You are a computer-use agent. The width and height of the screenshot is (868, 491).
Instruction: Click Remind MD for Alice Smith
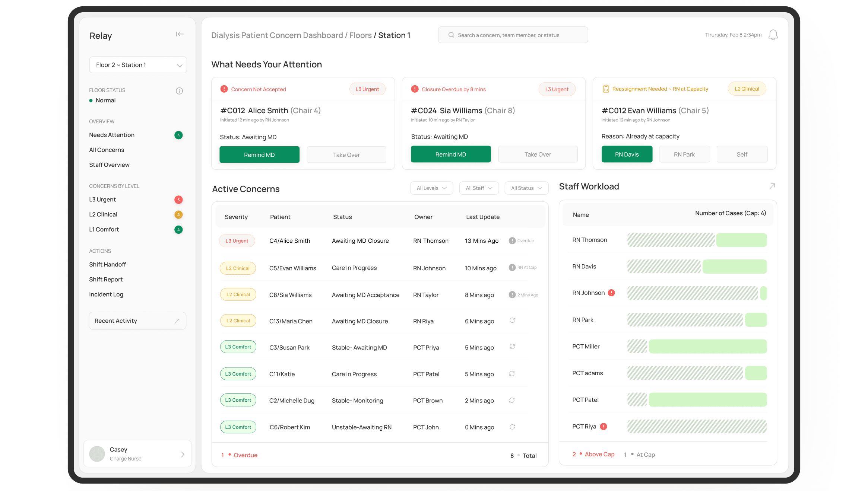(259, 154)
